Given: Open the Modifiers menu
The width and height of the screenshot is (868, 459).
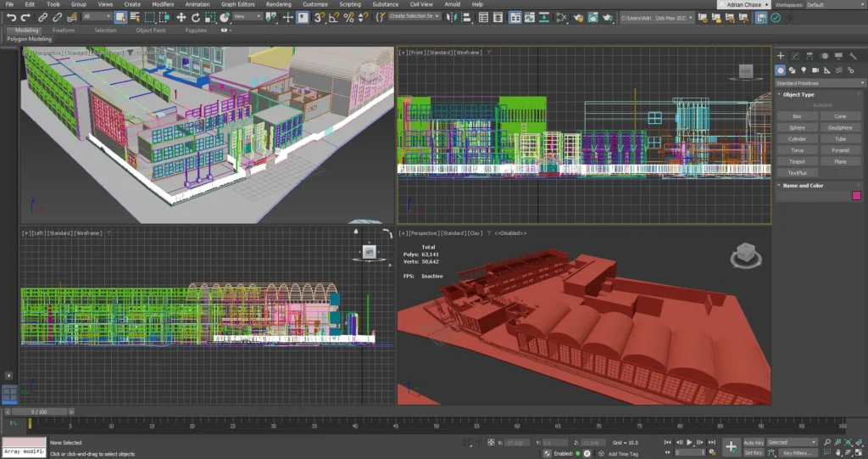Looking at the screenshot, I should pos(163,4).
